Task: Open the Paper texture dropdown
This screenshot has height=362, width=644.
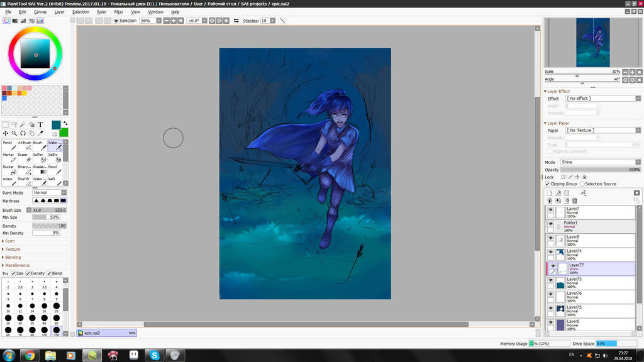Action: (603, 130)
